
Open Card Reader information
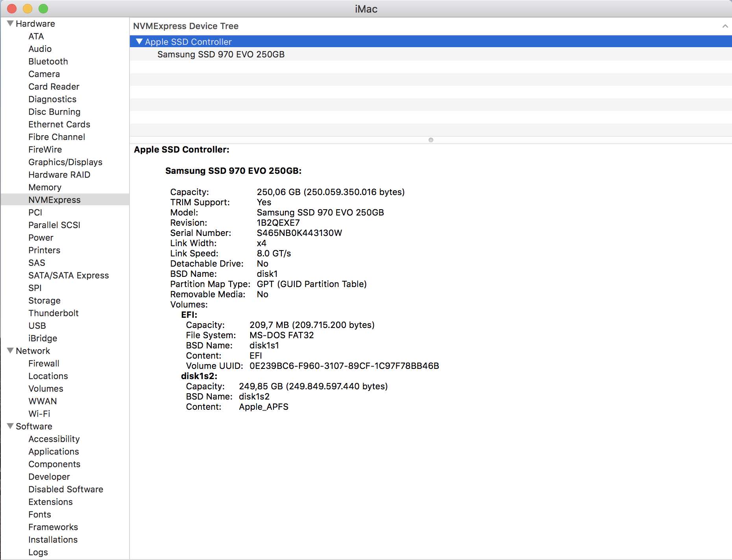54,87
